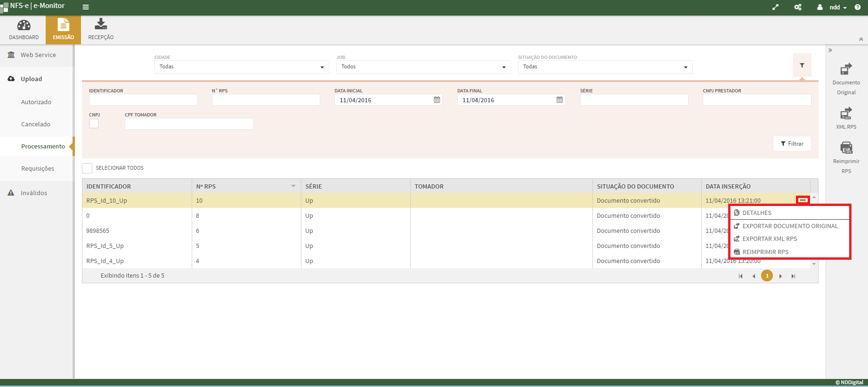
Task: Open the Autorizado sidebar link
Action: point(36,102)
